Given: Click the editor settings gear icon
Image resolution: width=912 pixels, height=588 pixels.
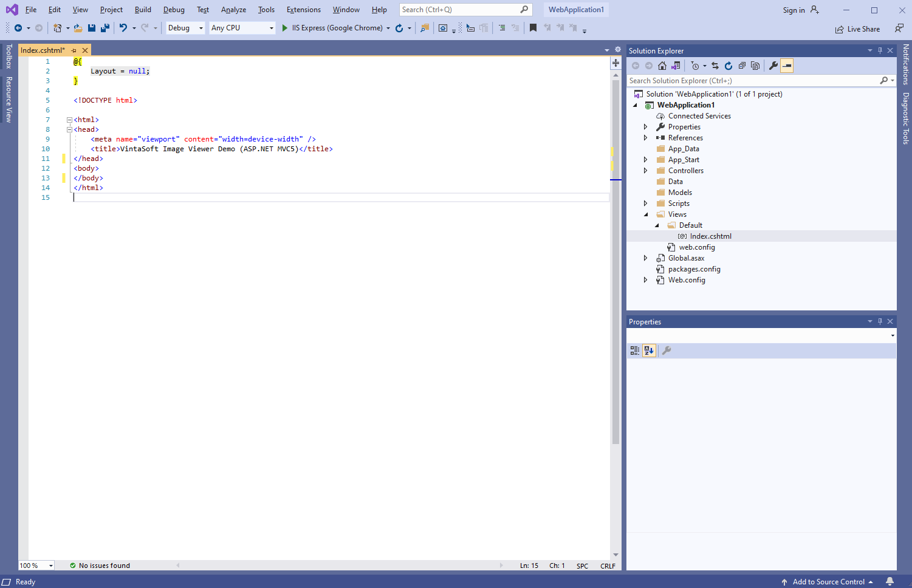Looking at the screenshot, I should (618, 50).
